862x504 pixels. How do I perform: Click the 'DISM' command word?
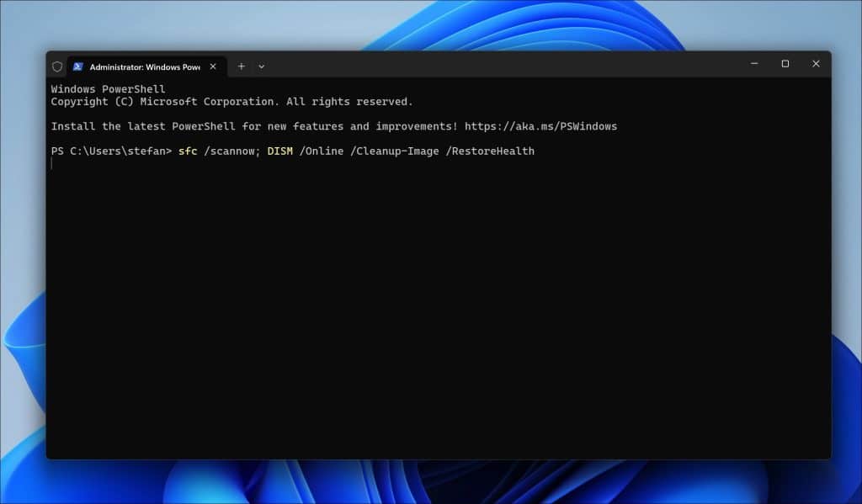pyautogui.click(x=279, y=151)
